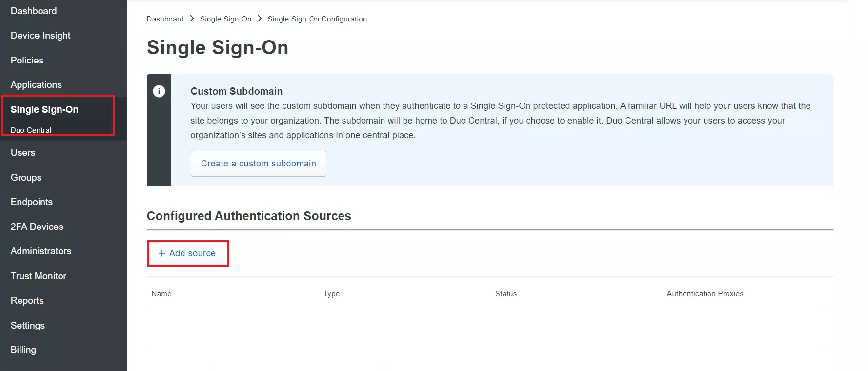
Task: Click the Dashboard breadcrumb link
Action: click(165, 19)
